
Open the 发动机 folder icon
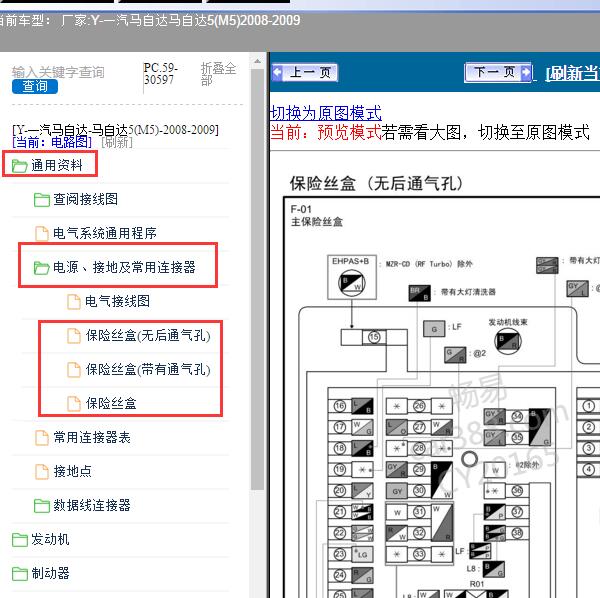click(19, 540)
